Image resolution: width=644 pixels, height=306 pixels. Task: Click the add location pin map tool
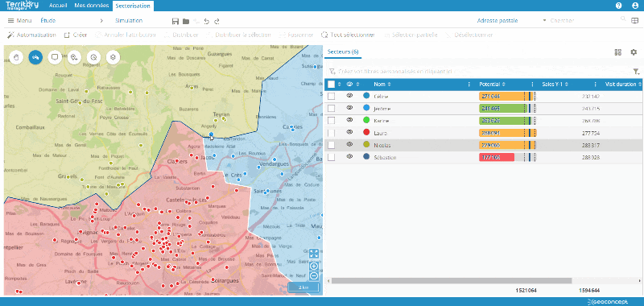coord(74,57)
